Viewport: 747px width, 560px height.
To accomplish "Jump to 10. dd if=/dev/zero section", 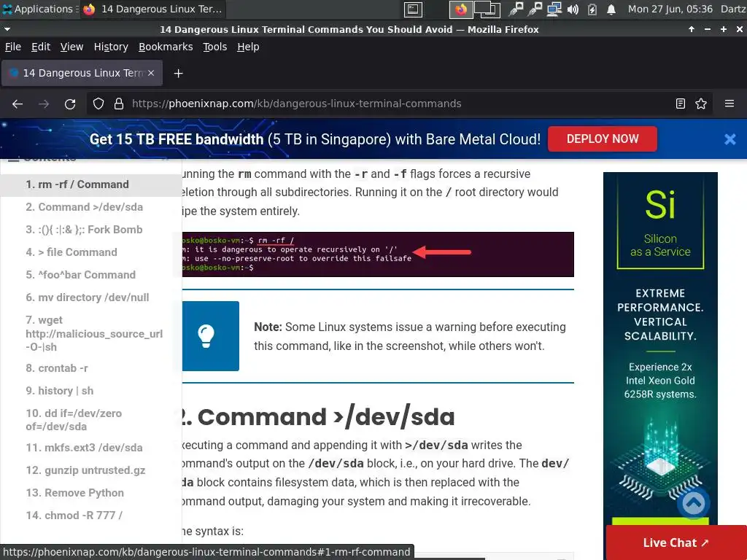I will [x=74, y=419].
